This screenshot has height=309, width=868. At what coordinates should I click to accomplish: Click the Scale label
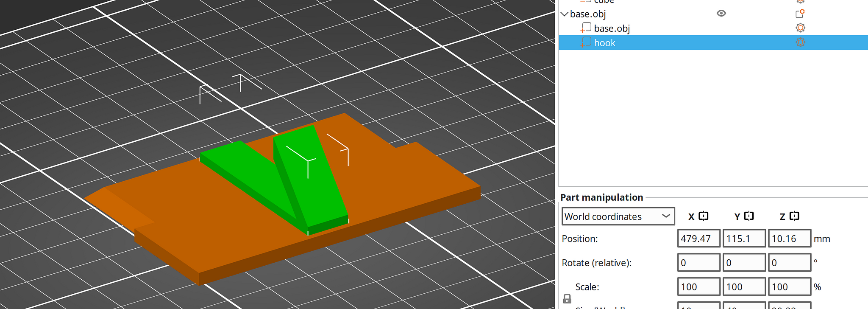587,287
